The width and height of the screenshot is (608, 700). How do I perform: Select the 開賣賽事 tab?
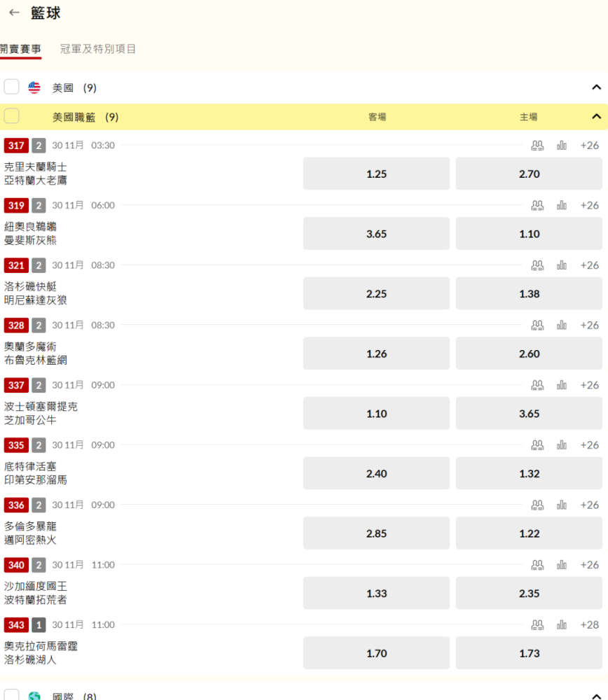pos(20,49)
